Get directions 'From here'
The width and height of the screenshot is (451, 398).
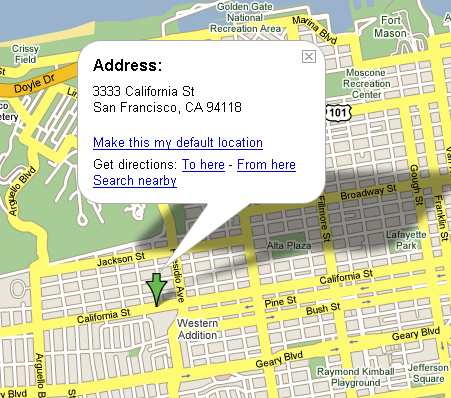(x=266, y=165)
